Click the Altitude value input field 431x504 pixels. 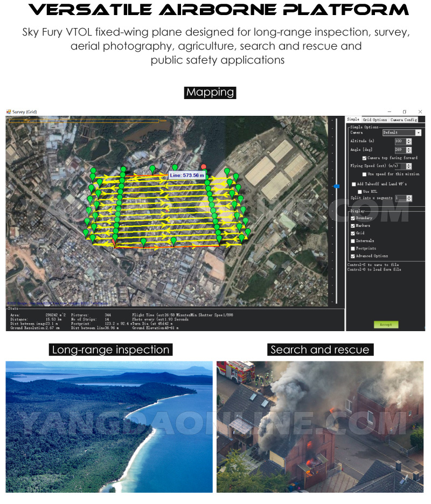click(399, 141)
